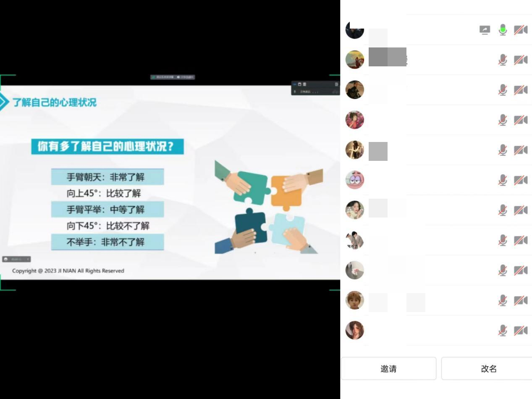This screenshot has width=532, height=399.
Task: Click camera icon beside the pink-flower anime avatar
Action: click(x=521, y=120)
